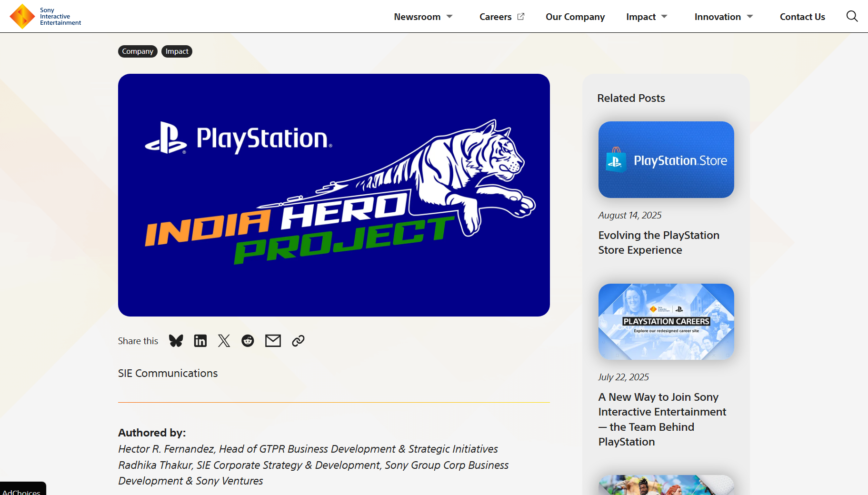Screen dimensions: 868x495
Task: Click the PlayStation Store thumbnail
Action: coord(666,159)
